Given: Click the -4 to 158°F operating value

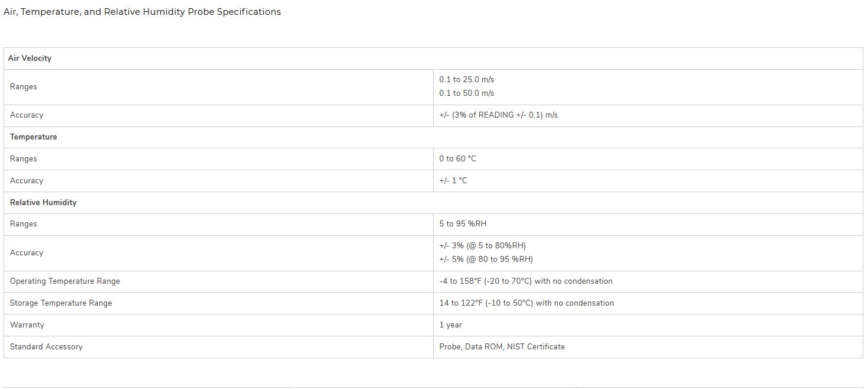Looking at the screenshot, I should click(x=525, y=281).
